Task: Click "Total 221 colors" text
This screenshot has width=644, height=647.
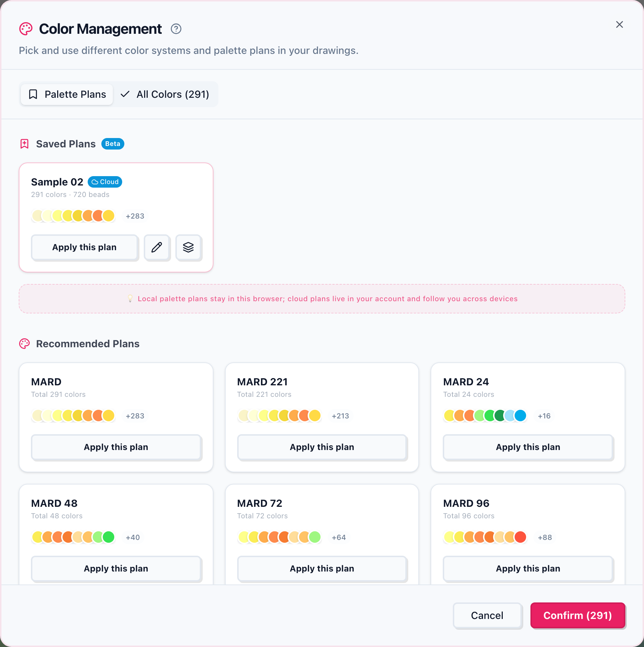Action: click(x=264, y=394)
